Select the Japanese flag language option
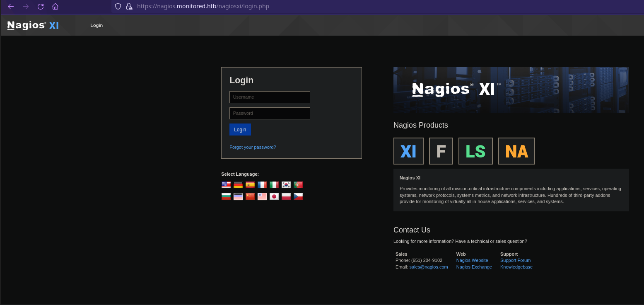This screenshot has width=644, height=305. click(274, 196)
